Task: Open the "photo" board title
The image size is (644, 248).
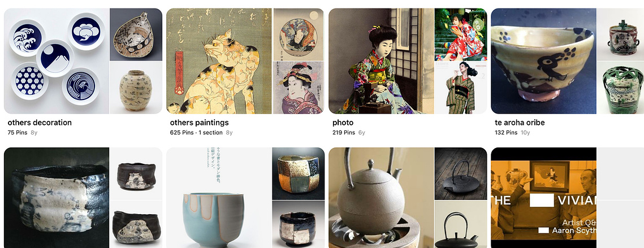Action: pos(343,123)
